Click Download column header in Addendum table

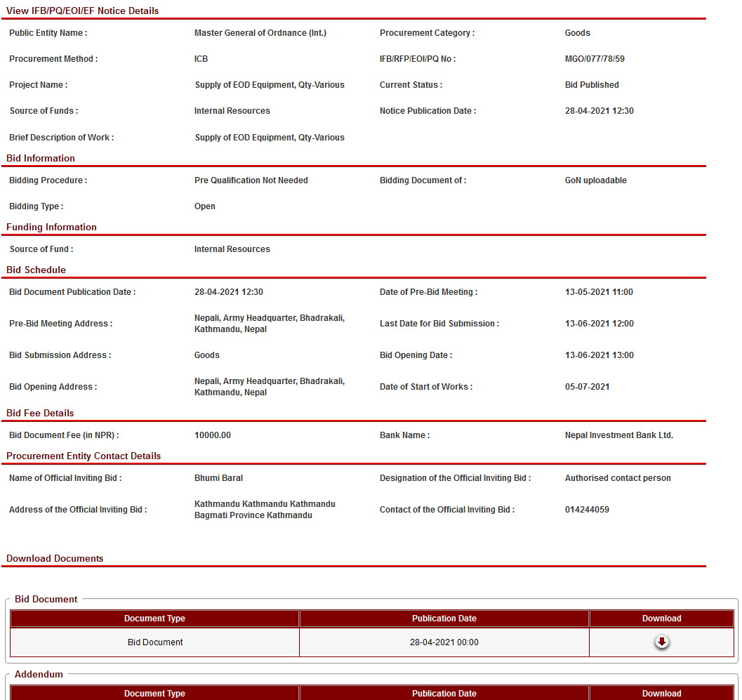coord(661,693)
